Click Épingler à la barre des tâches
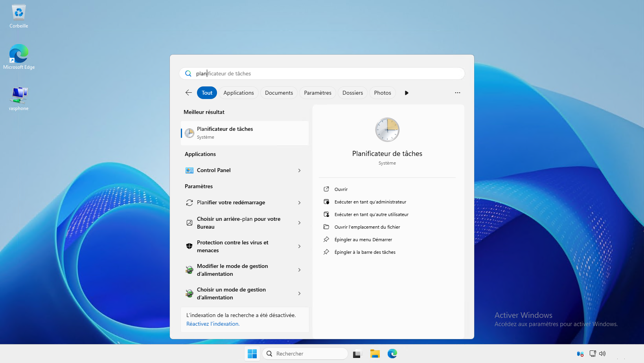644x363 pixels. [x=364, y=252]
